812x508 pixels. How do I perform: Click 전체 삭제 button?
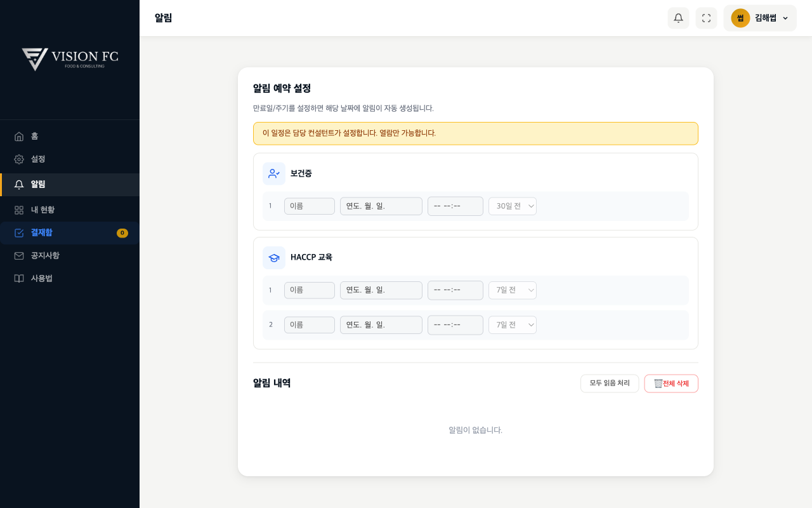671,384
